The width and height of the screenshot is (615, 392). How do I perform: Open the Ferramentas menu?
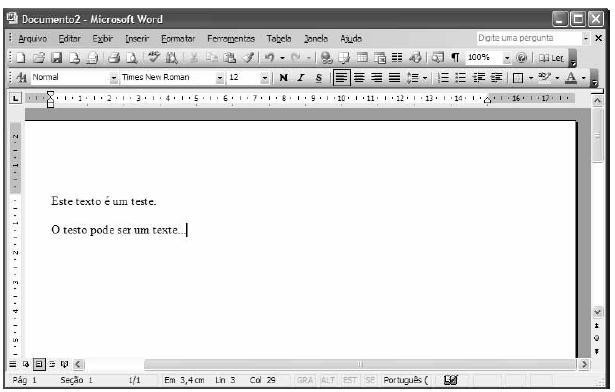pyautogui.click(x=231, y=38)
